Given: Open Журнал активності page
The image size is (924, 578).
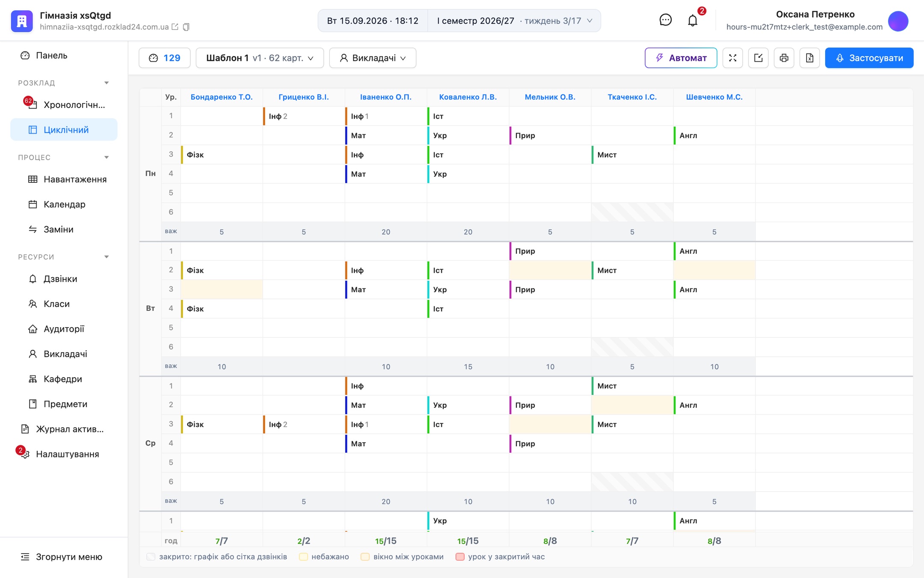Looking at the screenshot, I should click(x=64, y=429).
